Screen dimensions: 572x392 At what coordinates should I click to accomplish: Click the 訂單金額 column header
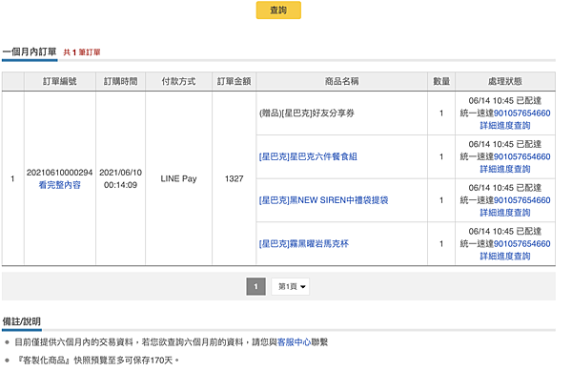click(234, 81)
